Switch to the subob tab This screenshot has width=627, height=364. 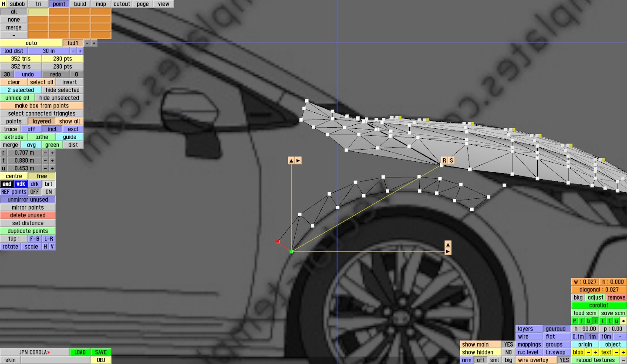pyautogui.click(x=17, y=4)
